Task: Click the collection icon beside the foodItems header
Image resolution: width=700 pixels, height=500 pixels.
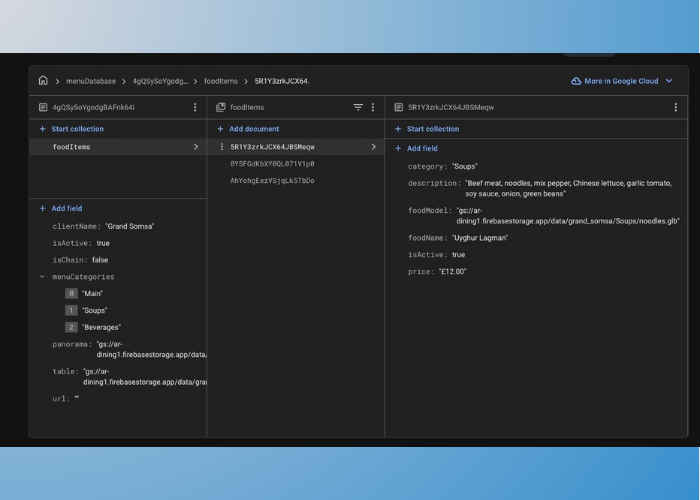Action: pos(221,107)
